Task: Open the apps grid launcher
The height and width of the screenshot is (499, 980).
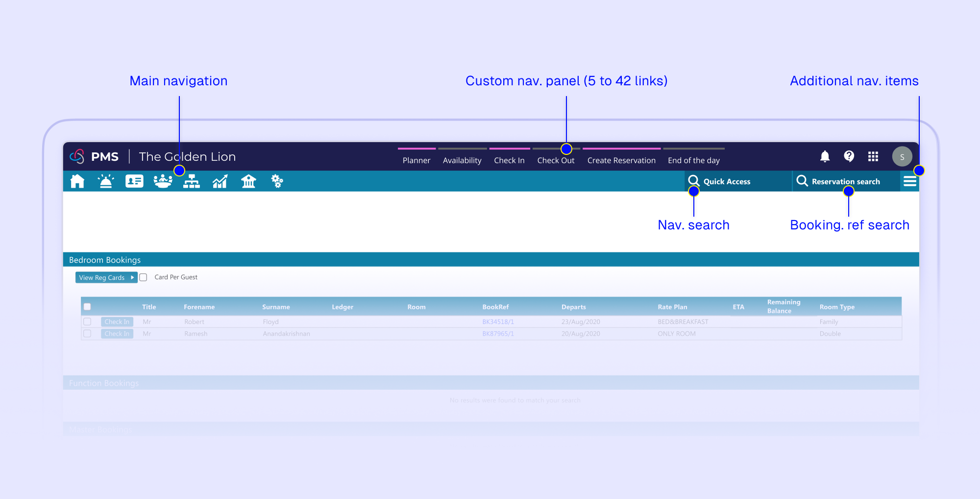Action: [x=873, y=156]
